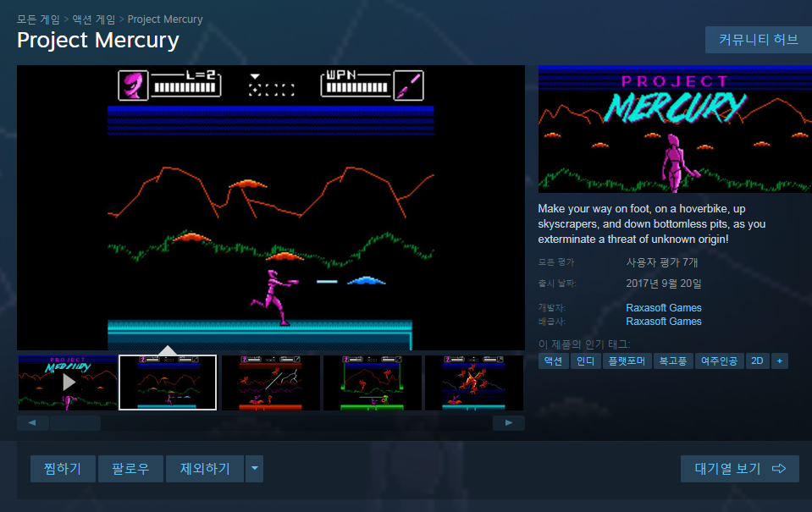Open the fourth screenshot thumbnail with green floor

(372, 383)
